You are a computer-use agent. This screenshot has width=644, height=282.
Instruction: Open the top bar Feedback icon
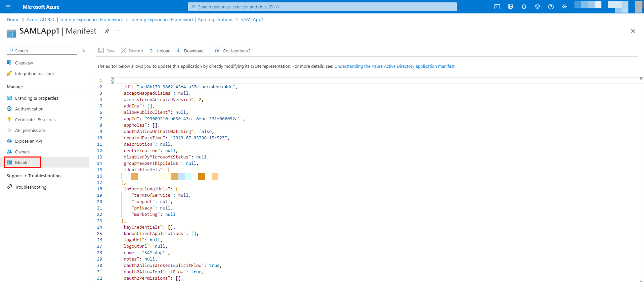point(564,7)
